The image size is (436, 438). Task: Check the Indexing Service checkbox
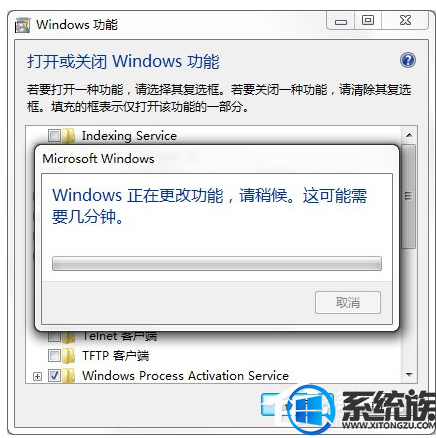54,136
